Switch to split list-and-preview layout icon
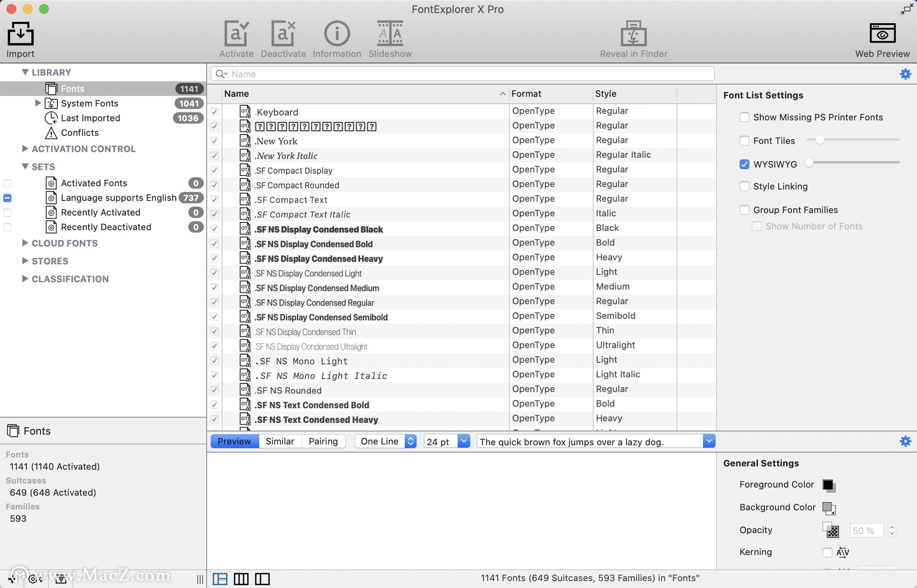This screenshot has width=917, height=588. click(220, 579)
